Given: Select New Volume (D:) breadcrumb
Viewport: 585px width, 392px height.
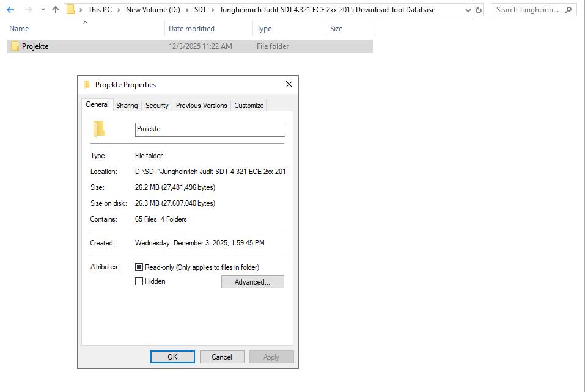Looking at the screenshot, I should point(153,10).
